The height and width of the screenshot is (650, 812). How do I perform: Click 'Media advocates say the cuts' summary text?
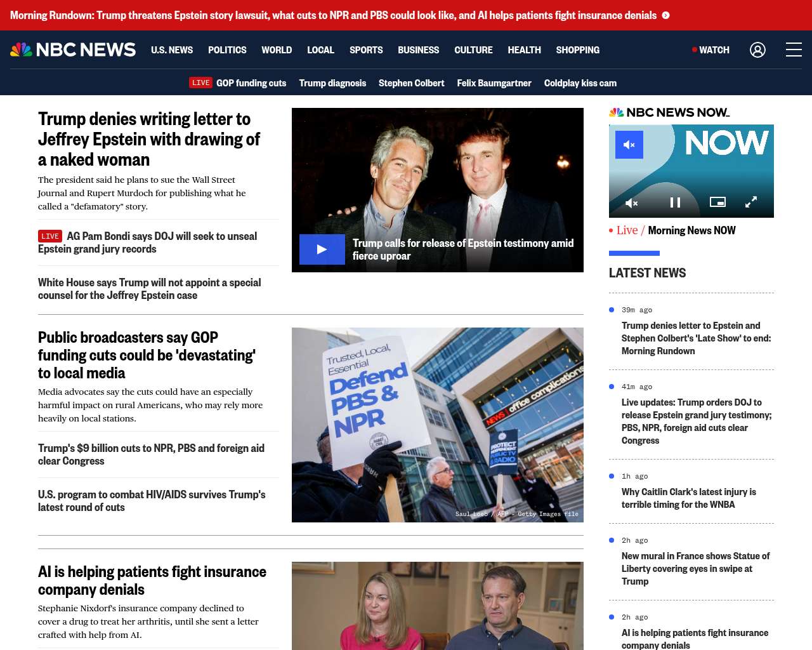150,405
